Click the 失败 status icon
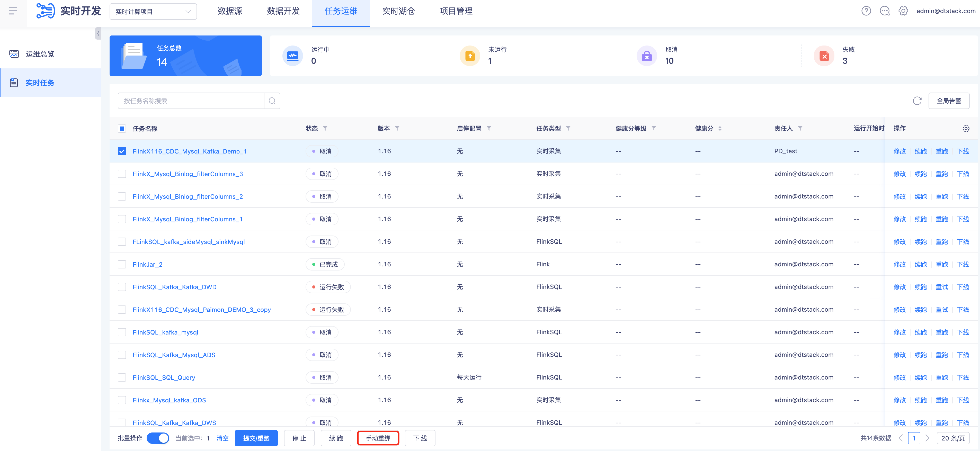 tap(824, 56)
